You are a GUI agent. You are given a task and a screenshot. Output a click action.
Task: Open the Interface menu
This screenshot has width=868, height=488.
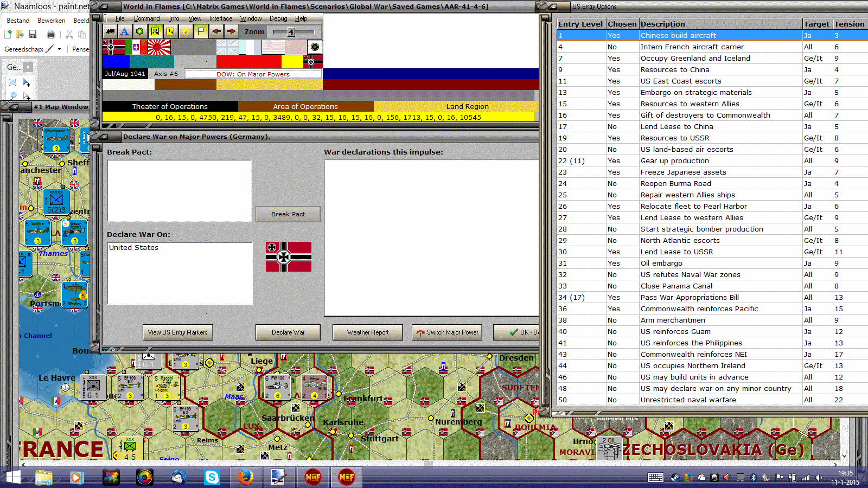coord(221,18)
